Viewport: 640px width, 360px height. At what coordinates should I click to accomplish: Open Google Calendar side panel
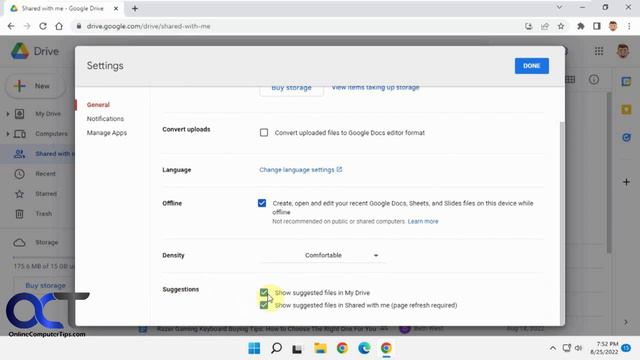tap(626, 81)
